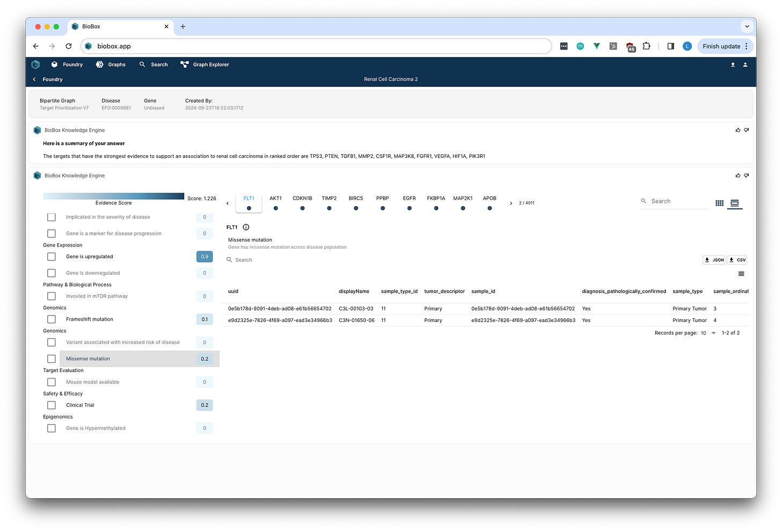Image resolution: width=782 pixels, height=532 pixels.
Task: Select the APOB gene tab
Action: coord(490,202)
